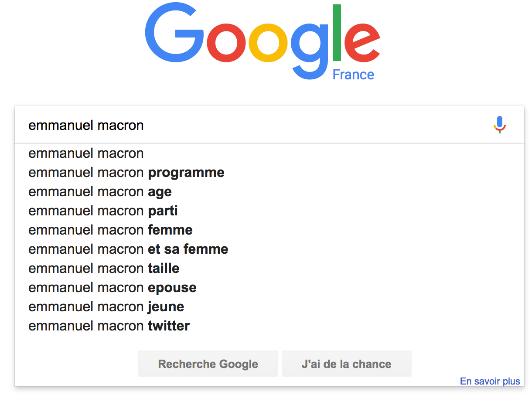Select the first plain 'emmanuel macron' suggestion
This screenshot has width=532, height=395.
(x=269, y=153)
